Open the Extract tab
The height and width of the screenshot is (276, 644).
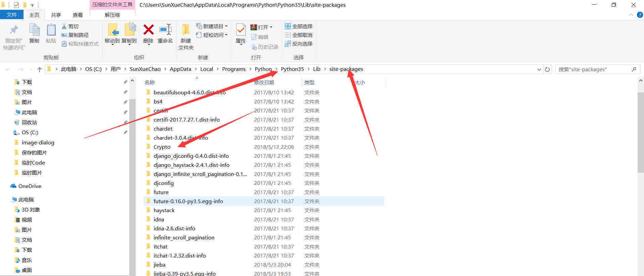[x=112, y=15]
